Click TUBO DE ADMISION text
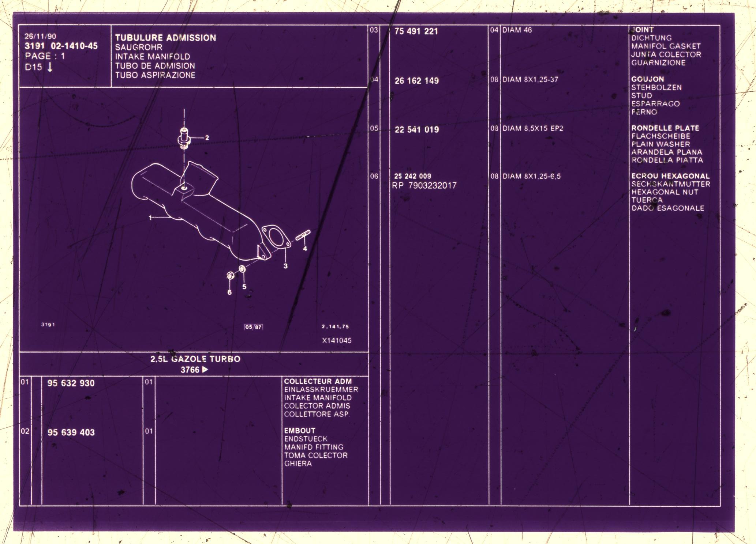The image size is (756, 544). [x=155, y=66]
